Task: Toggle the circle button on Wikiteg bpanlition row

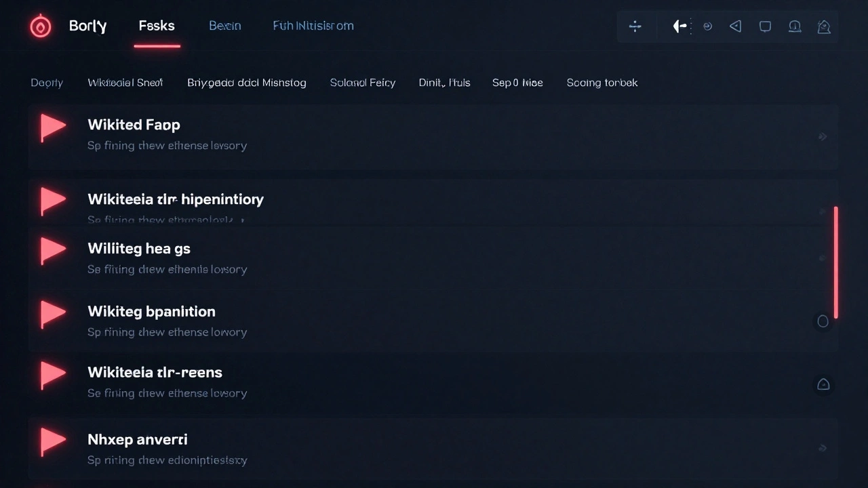Action: point(823,321)
